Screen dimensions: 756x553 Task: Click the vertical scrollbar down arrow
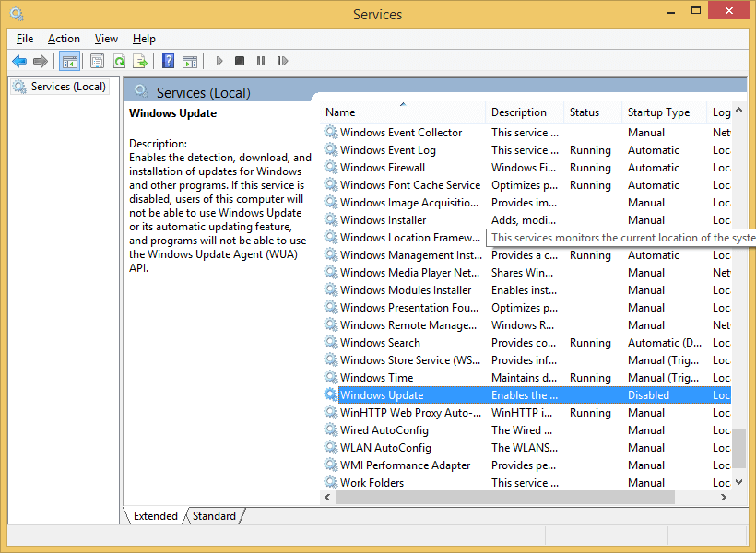point(739,482)
